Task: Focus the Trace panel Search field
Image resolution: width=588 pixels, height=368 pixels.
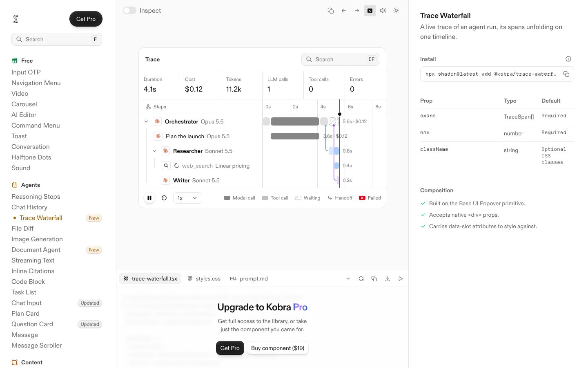Action: pos(340,59)
